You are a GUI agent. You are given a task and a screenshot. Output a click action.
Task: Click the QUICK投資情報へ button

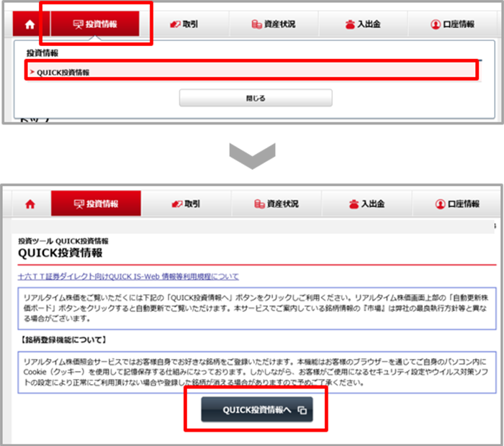[257, 409]
